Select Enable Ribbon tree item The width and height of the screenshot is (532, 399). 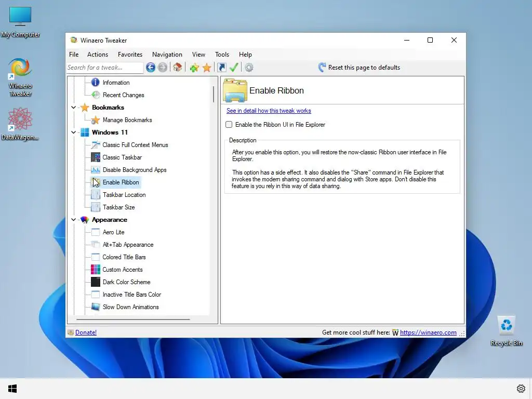click(121, 182)
